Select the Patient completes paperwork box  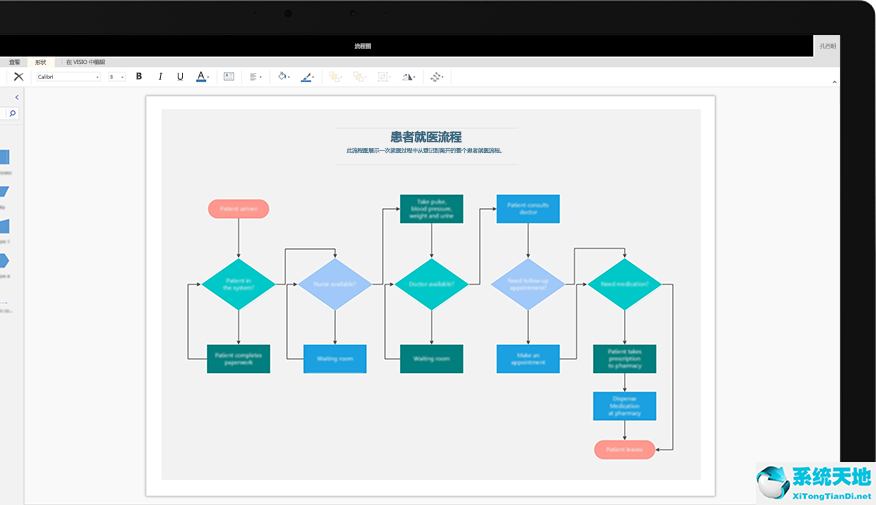(239, 359)
